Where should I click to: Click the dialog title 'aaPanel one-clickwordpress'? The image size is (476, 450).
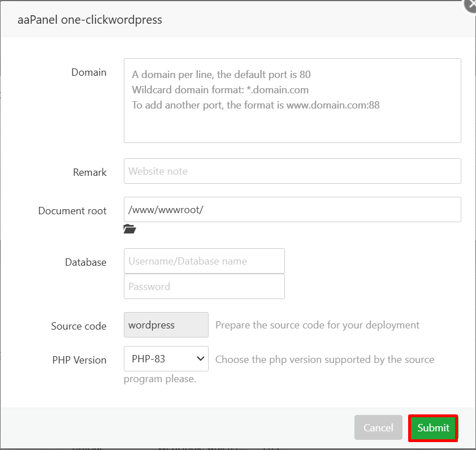click(x=90, y=20)
